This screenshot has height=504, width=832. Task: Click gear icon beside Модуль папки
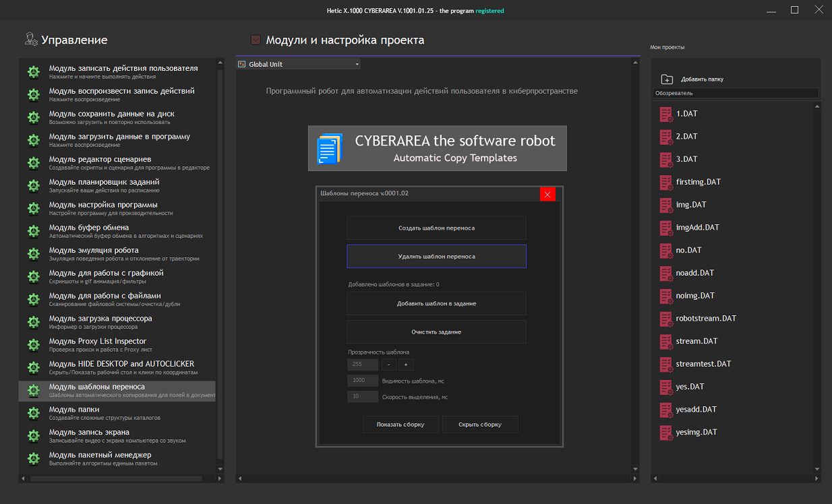point(33,413)
